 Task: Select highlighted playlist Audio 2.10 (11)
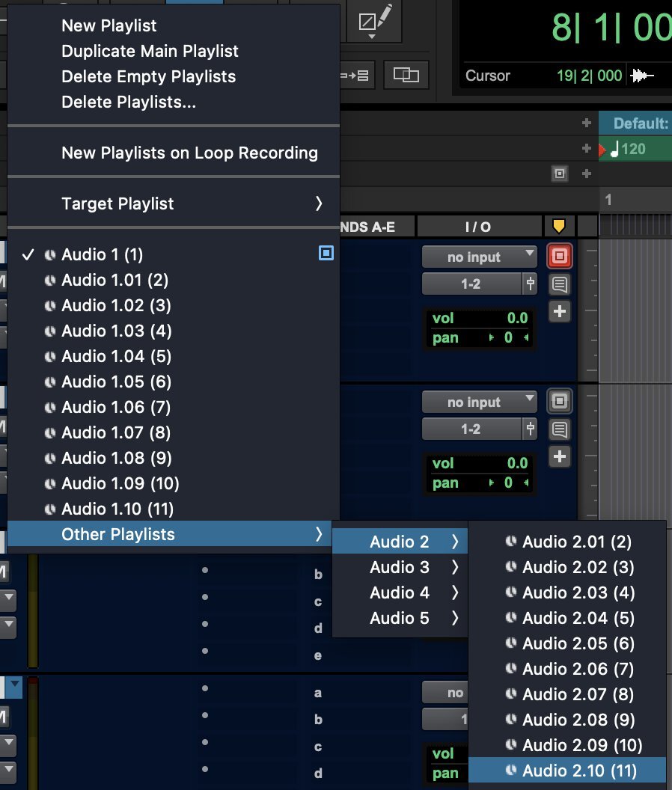[568, 771]
